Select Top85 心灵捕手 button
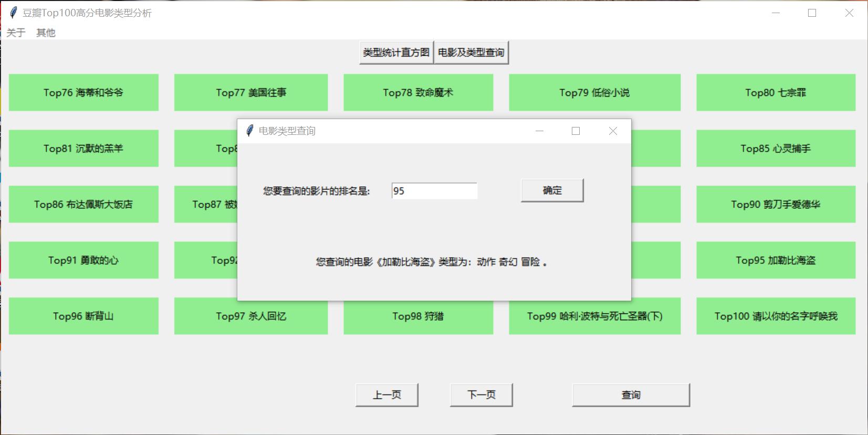Image resolution: width=868 pixels, height=435 pixels. coord(776,148)
